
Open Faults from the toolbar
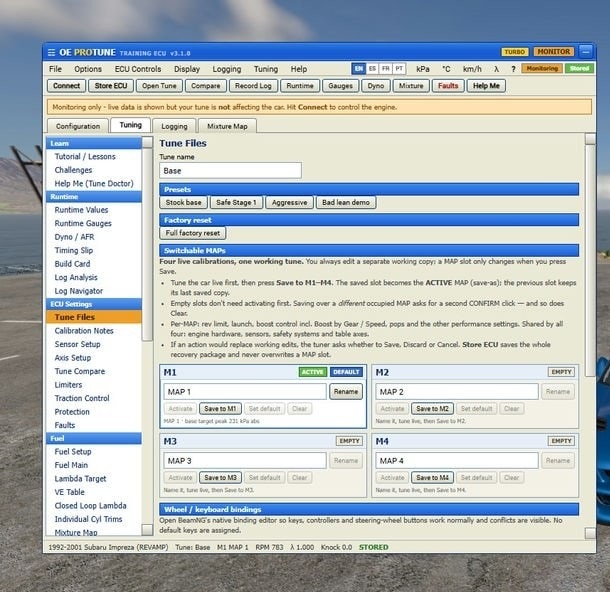448,86
